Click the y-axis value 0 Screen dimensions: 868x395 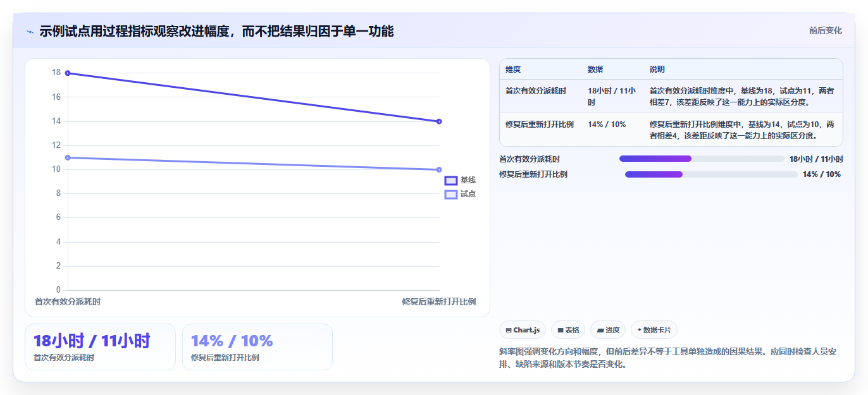coord(58,290)
